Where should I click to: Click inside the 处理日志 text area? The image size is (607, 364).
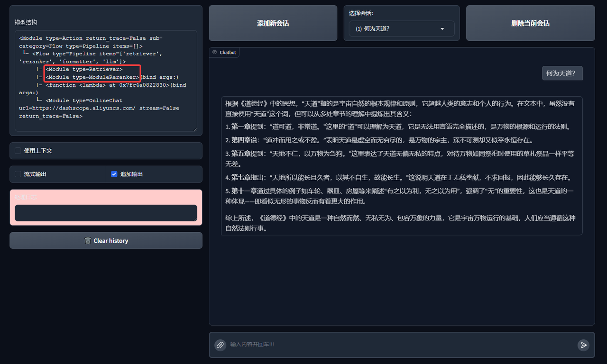tap(106, 213)
